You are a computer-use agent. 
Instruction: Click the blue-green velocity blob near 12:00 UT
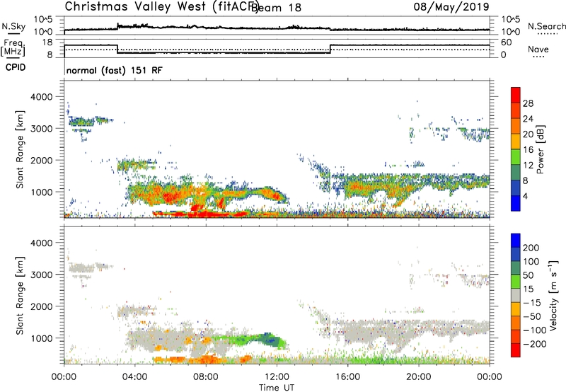click(270, 340)
